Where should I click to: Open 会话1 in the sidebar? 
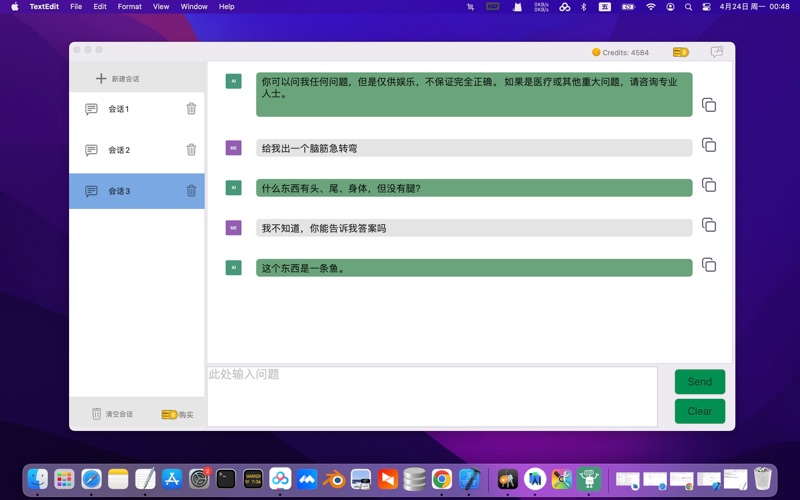(x=119, y=109)
